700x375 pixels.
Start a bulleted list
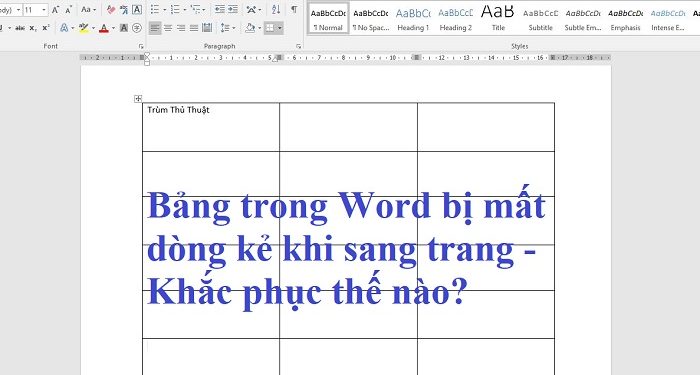154,9
